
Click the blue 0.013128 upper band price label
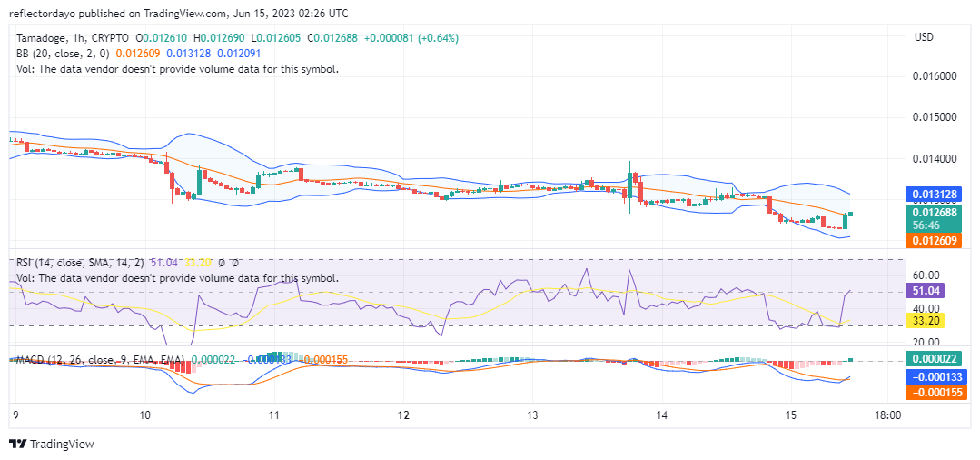pyautogui.click(x=935, y=195)
